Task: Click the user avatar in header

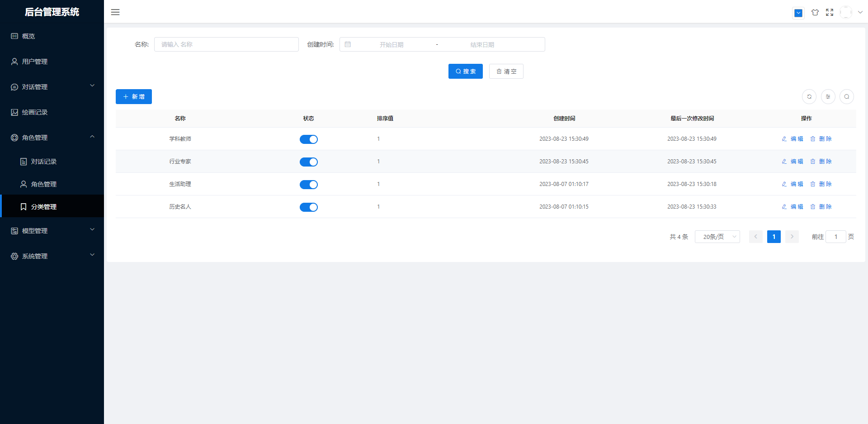Action: pos(845,13)
